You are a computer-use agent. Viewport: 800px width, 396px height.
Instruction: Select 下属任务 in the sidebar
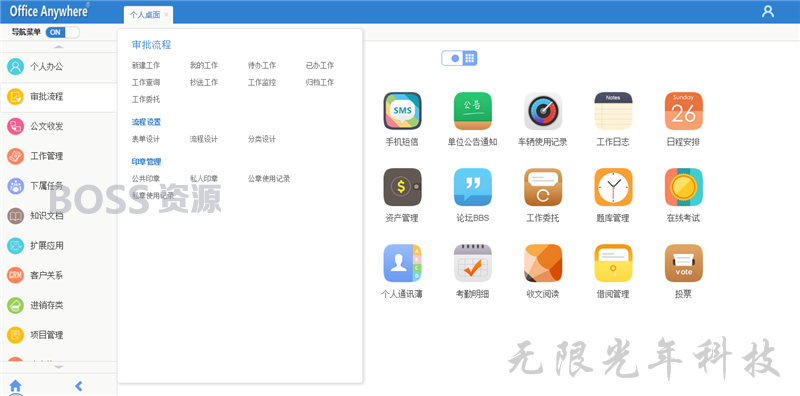click(59, 186)
